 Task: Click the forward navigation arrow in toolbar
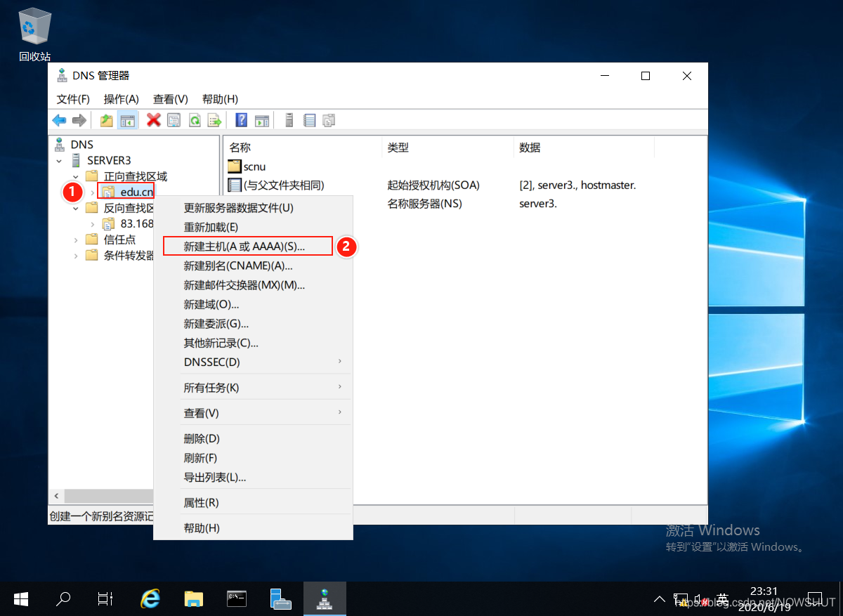tap(77, 119)
